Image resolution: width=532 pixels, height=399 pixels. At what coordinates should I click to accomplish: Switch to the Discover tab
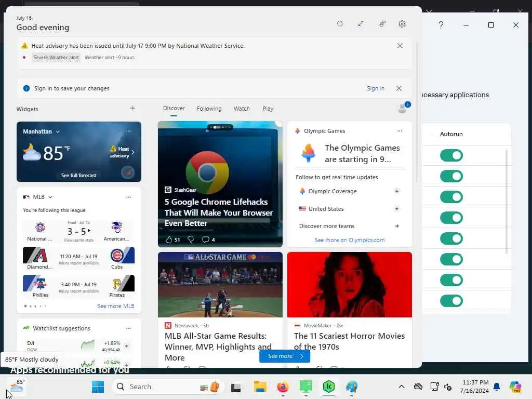coord(174,108)
